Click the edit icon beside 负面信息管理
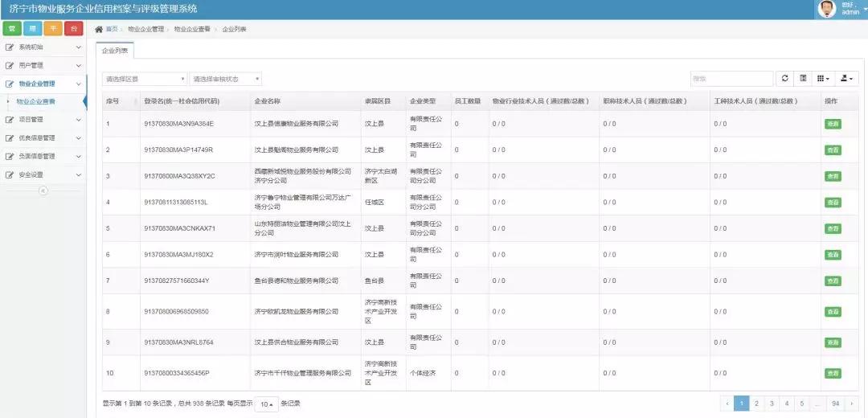868x418 pixels. 9,157
